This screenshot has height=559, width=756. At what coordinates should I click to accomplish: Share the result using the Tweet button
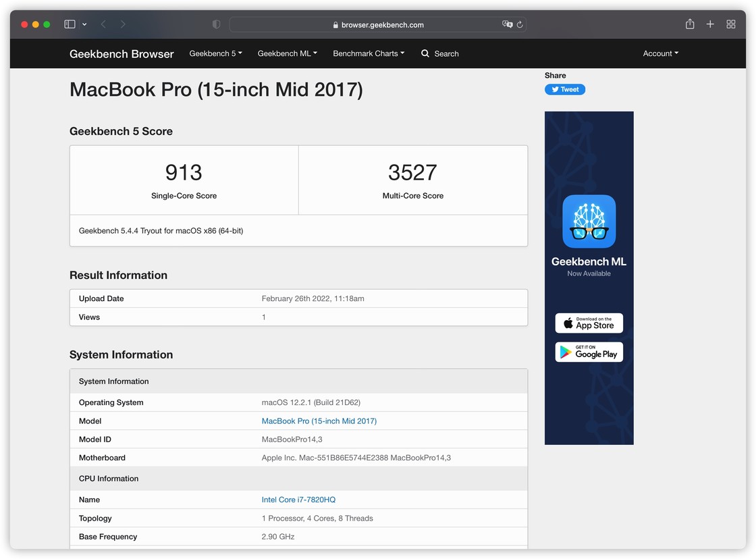[565, 88]
